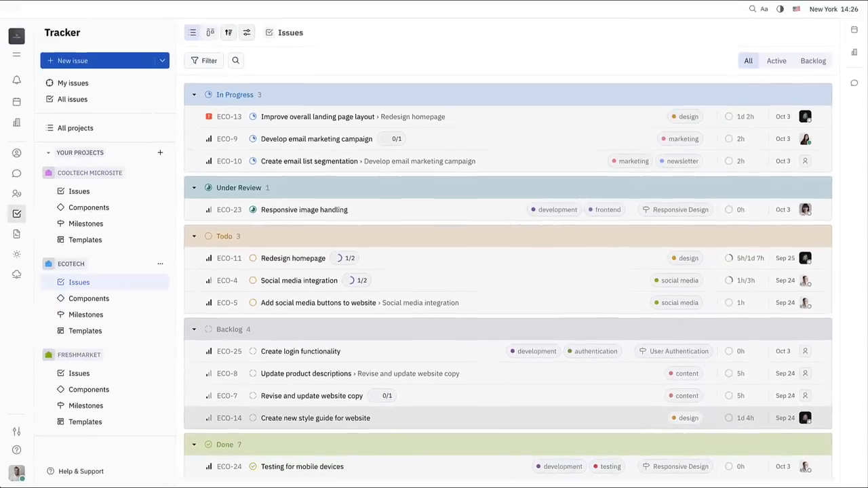868x488 pixels.
Task: Click the assignee avatar on ECO-23
Action: pyautogui.click(x=805, y=209)
